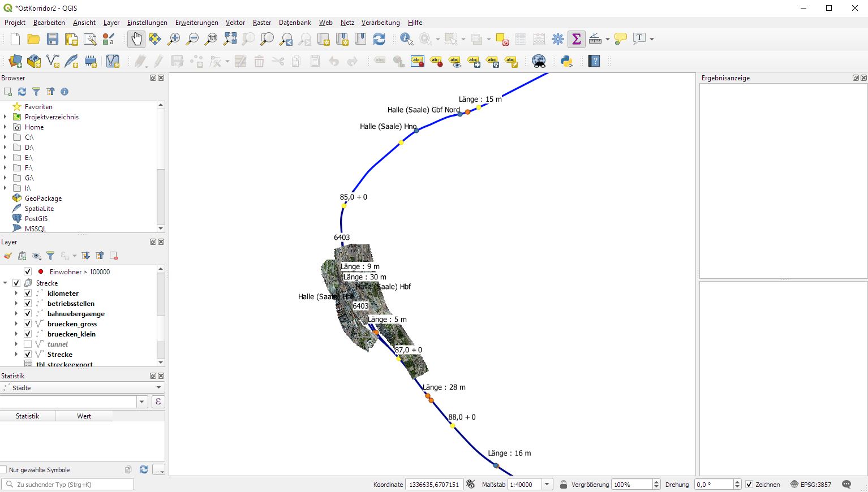Viewport: 868px width, 492px height.
Task: Launch the MetaSearch catalog tool
Action: point(538,61)
